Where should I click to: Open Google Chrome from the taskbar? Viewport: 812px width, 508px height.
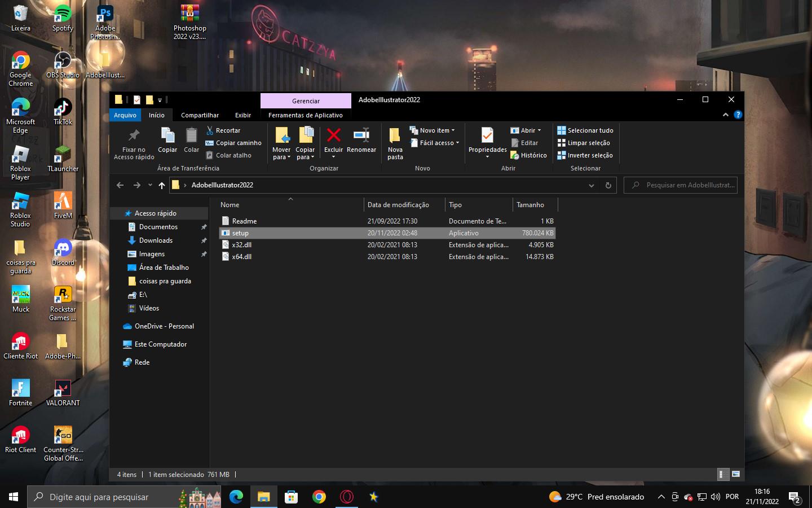coord(319,497)
